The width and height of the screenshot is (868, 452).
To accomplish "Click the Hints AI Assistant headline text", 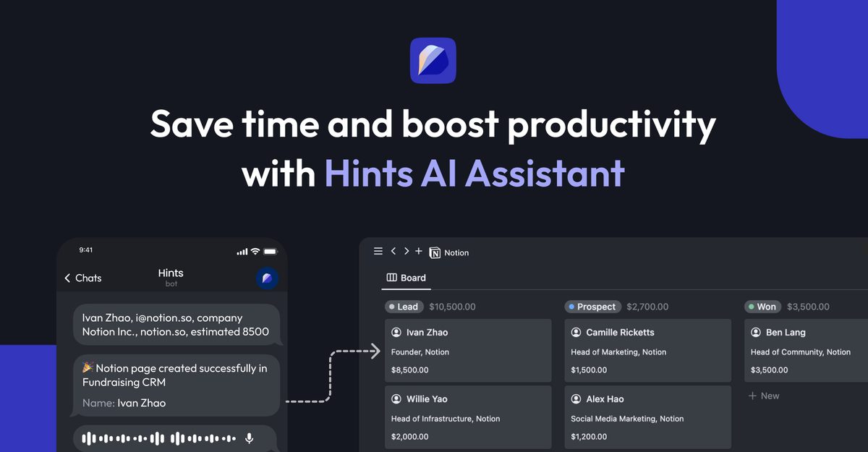I will [x=475, y=173].
